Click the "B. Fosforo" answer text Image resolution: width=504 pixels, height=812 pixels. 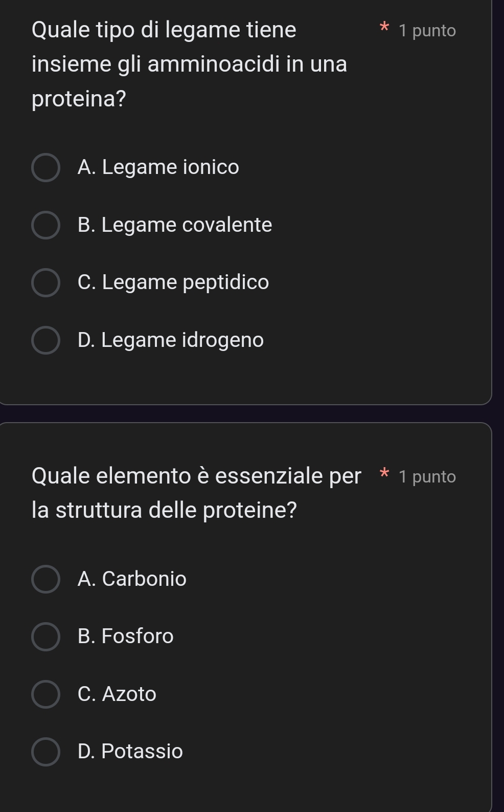(x=126, y=637)
